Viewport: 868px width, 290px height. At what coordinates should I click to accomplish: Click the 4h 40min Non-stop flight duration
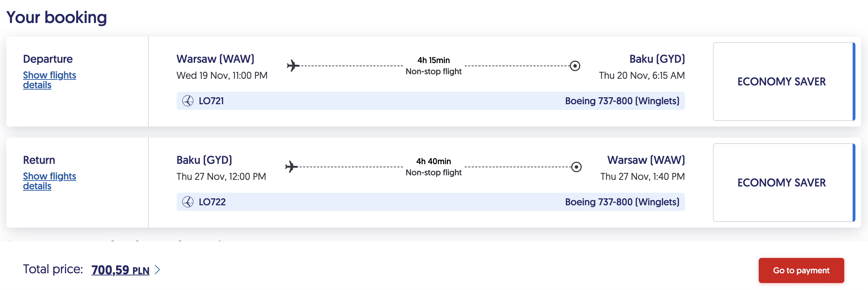point(434,167)
